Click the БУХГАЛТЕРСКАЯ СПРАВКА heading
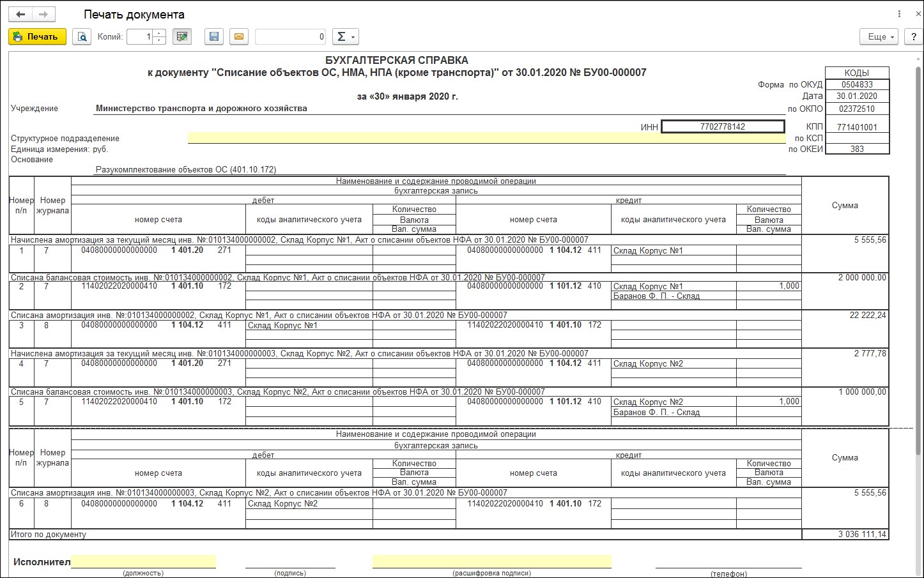This screenshot has height=578, width=924. coord(397,61)
